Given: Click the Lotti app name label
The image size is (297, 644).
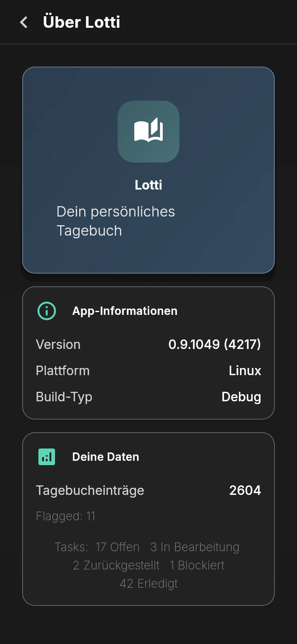Looking at the screenshot, I should pyautogui.click(x=148, y=185).
